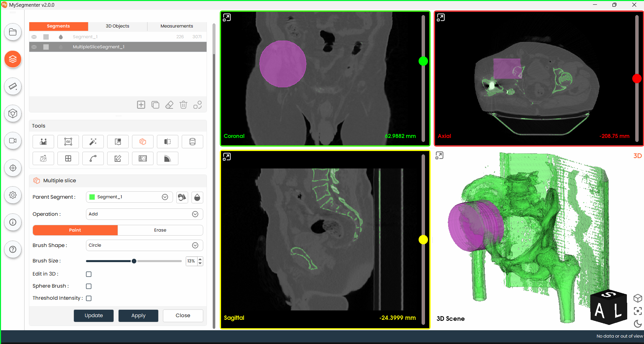Image resolution: width=644 pixels, height=344 pixels.
Task: Click the eraser icon below segment list
Action: tap(169, 105)
